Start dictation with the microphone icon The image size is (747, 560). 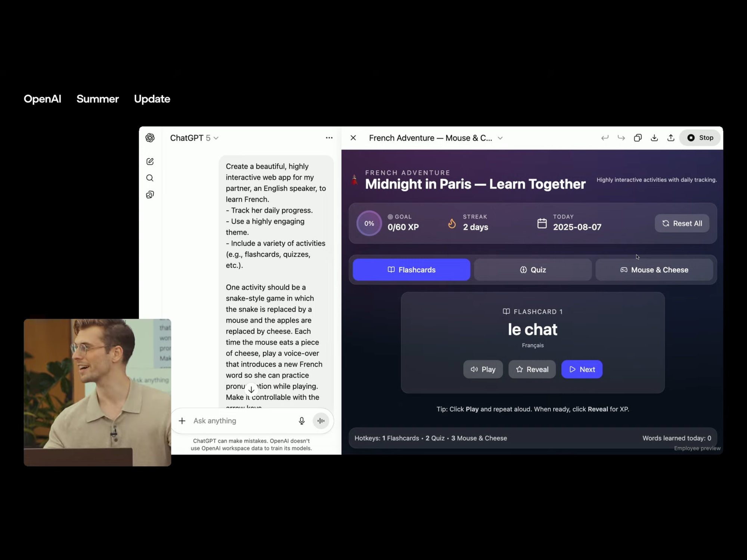pyautogui.click(x=301, y=421)
